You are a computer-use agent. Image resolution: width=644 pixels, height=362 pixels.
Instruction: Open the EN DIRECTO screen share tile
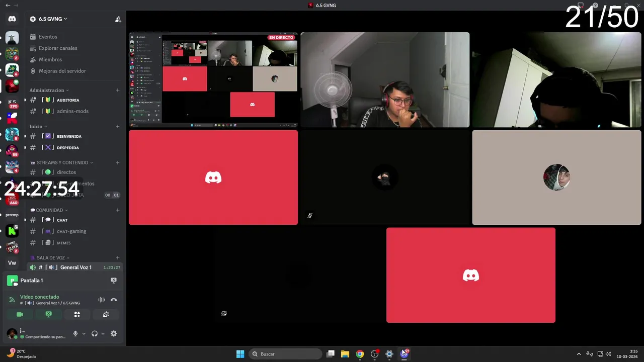tap(213, 79)
